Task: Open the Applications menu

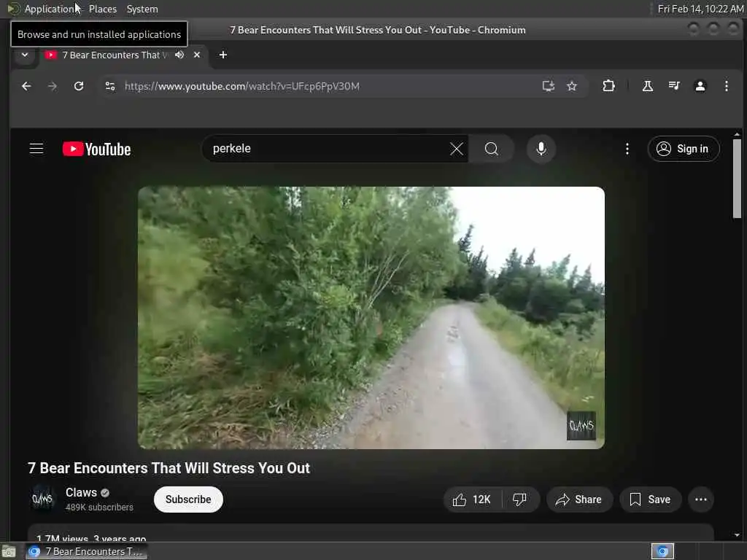Action: 45,9
